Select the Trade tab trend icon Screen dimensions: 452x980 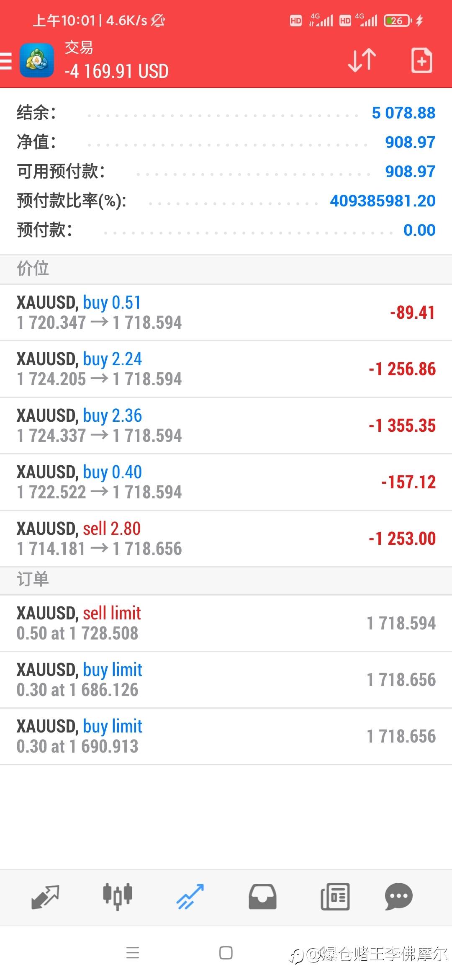190,897
